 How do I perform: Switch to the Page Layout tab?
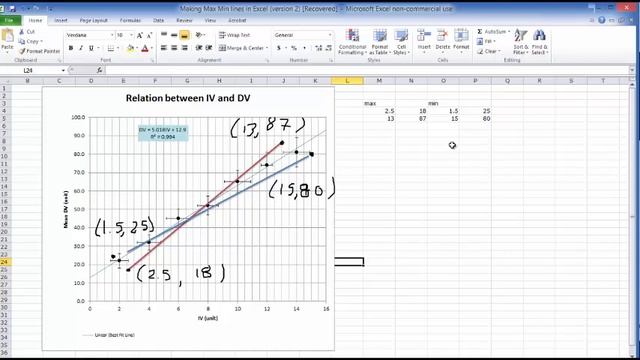(93, 20)
